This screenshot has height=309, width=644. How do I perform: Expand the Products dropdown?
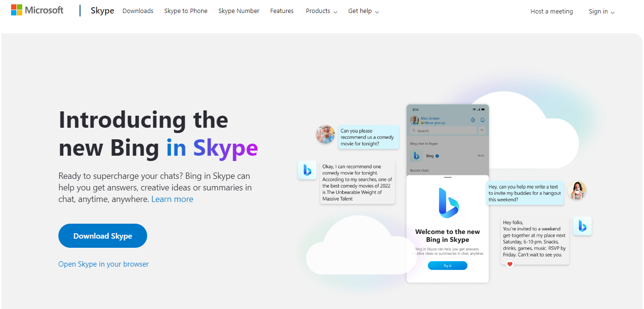(x=321, y=11)
